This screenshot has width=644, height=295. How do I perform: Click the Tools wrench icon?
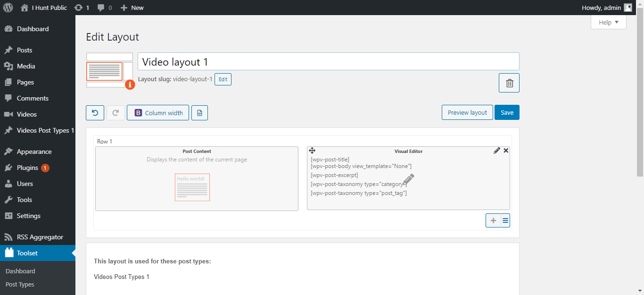click(8, 200)
